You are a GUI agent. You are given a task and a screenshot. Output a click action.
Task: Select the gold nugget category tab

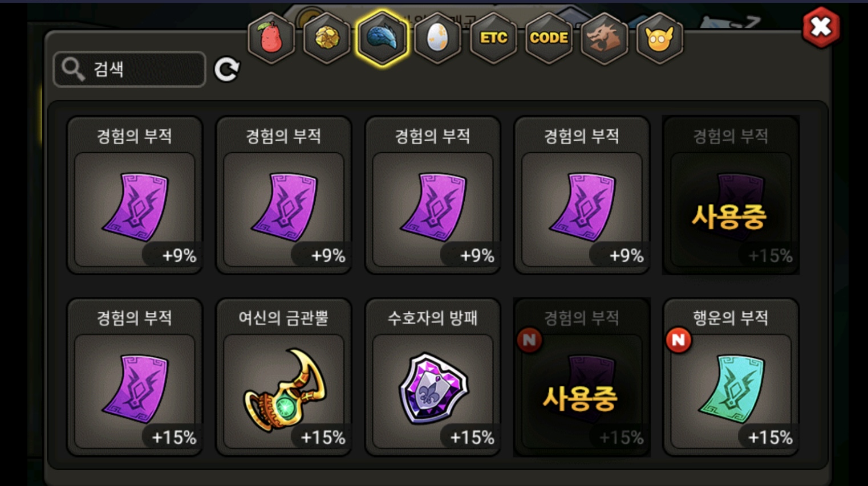(327, 38)
